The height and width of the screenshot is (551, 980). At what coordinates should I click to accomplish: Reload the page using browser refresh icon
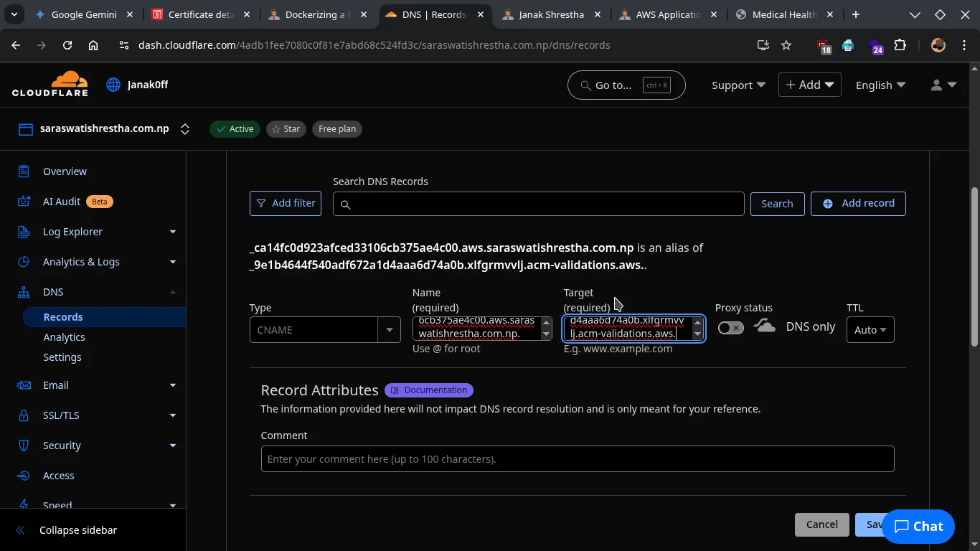67,45
